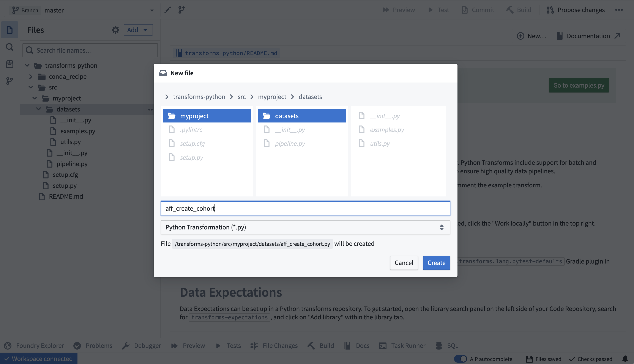The height and width of the screenshot is (364, 634).
Task: Click the aff_create_cohort filename input field
Action: (305, 208)
